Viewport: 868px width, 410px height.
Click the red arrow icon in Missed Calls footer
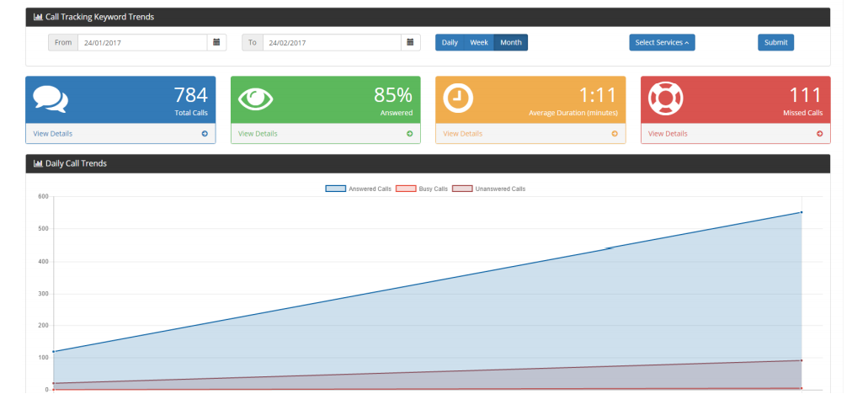tap(820, 134)
